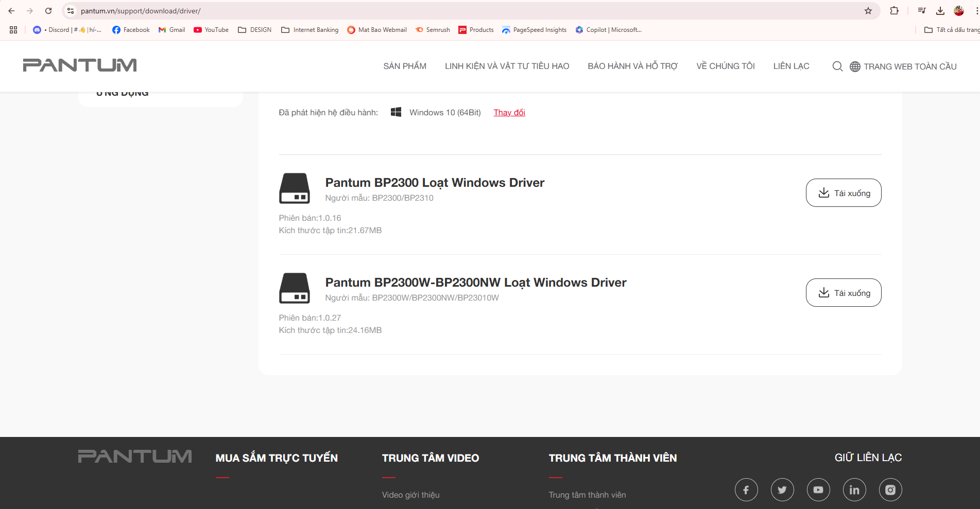980x509 pixels.
Task: Open the LinkedIn footer social icon
Action: (854, 490)
